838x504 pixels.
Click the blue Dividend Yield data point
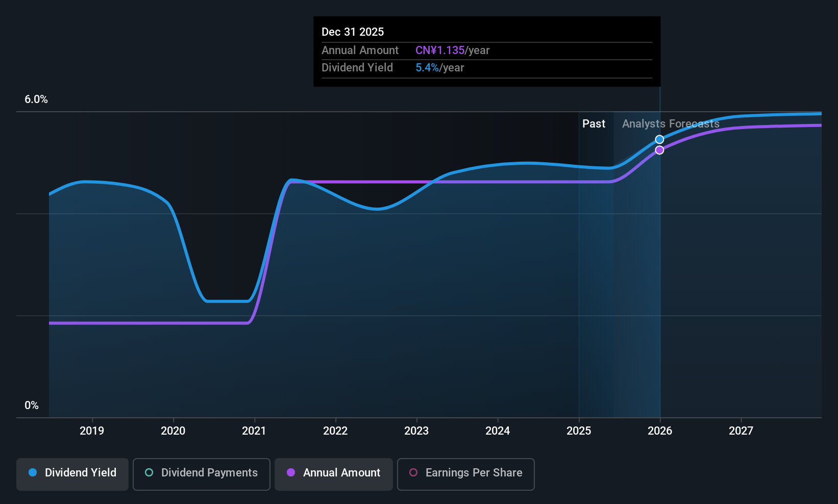click(659, 139)
